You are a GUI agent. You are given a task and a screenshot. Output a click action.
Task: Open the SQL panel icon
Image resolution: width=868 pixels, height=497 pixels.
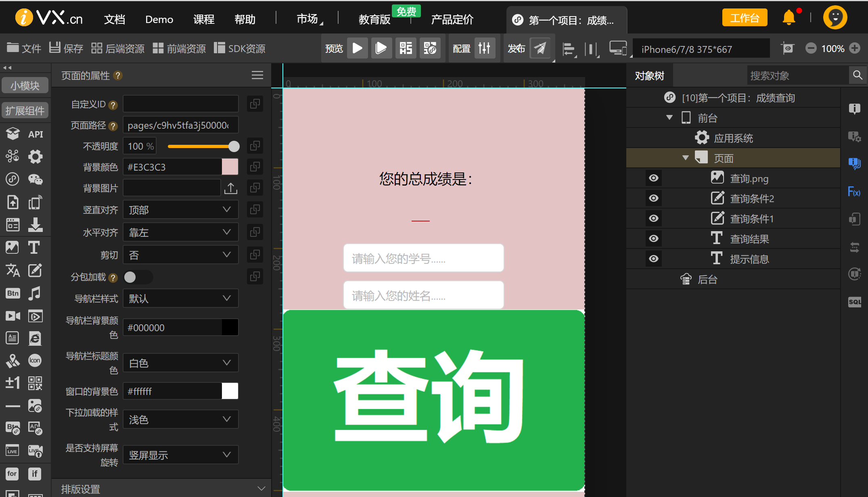click(x=854, y=302)
